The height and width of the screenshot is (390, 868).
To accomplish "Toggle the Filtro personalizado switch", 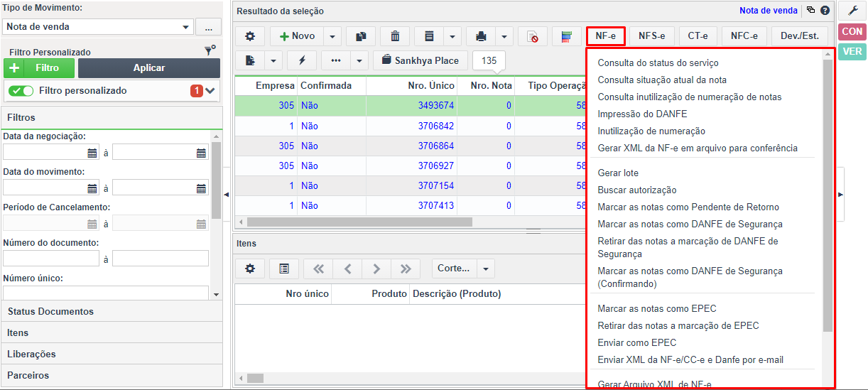I will point(21,91).
